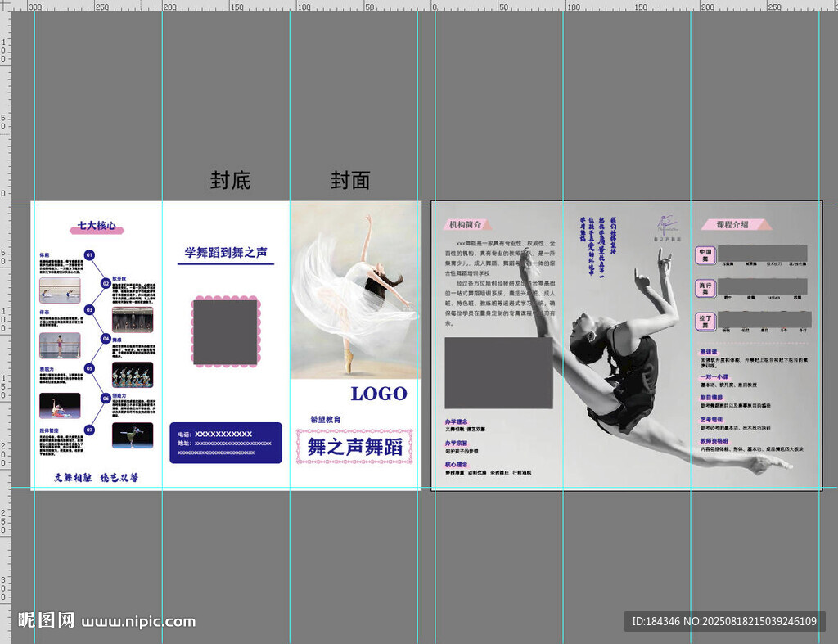Select the LOGO text on the cover
838x644 pixels.
379,394
